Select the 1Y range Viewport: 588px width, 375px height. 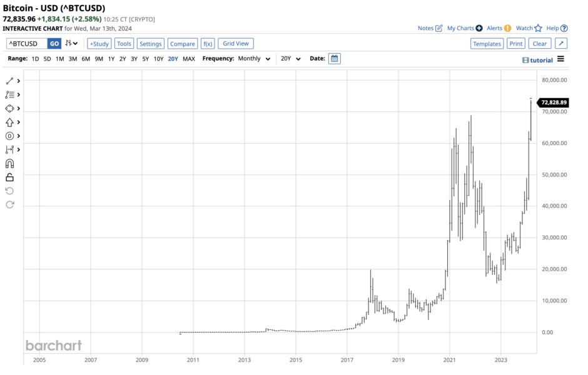coord(111,59)
